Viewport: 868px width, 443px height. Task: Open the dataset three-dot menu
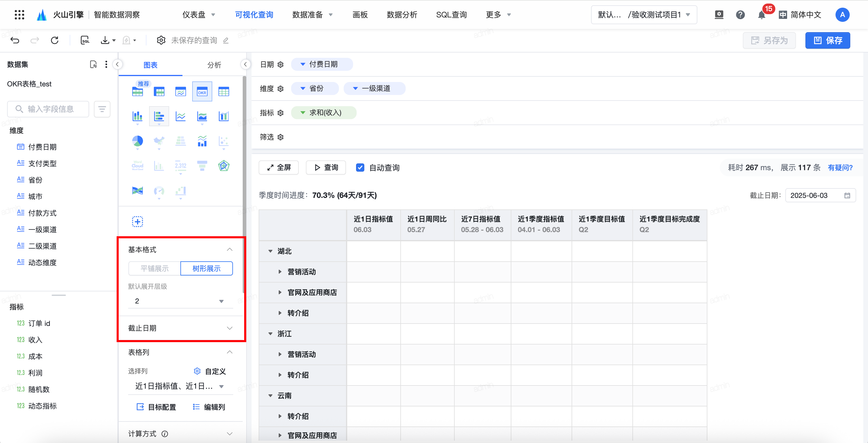coord(106,64)
